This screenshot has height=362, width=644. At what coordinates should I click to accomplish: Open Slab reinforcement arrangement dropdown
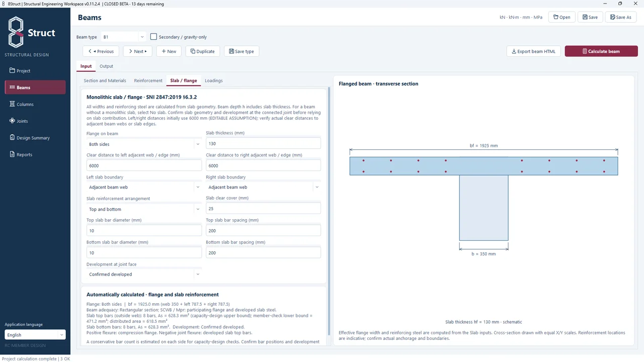pyautogui.click(x=144, y=209)
